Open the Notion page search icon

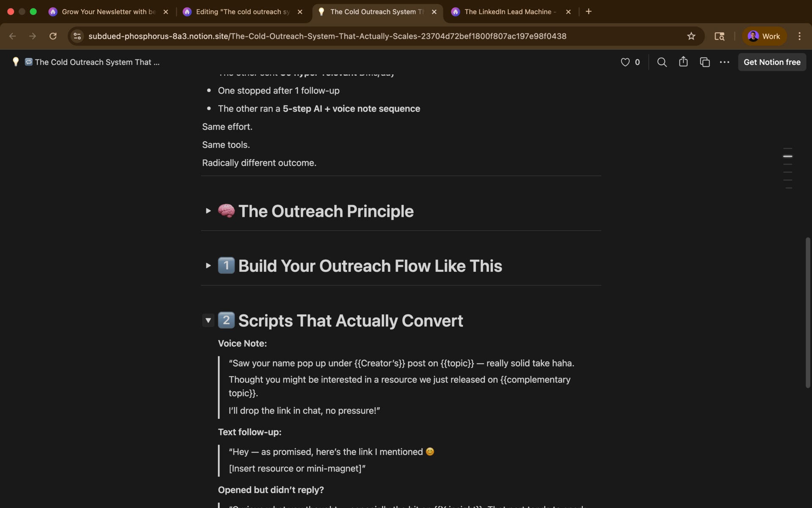tap(662, 62)
